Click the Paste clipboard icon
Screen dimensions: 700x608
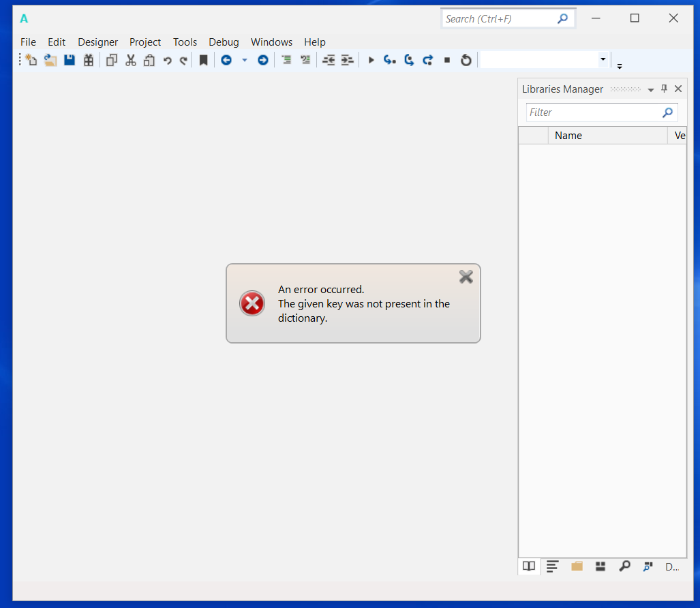click(x=149, y=60)
